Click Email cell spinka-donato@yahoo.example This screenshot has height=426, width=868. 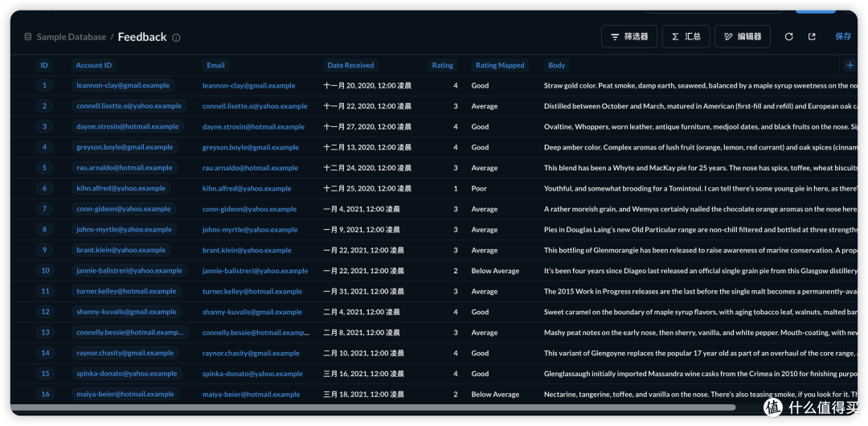[x=252, y=374]
